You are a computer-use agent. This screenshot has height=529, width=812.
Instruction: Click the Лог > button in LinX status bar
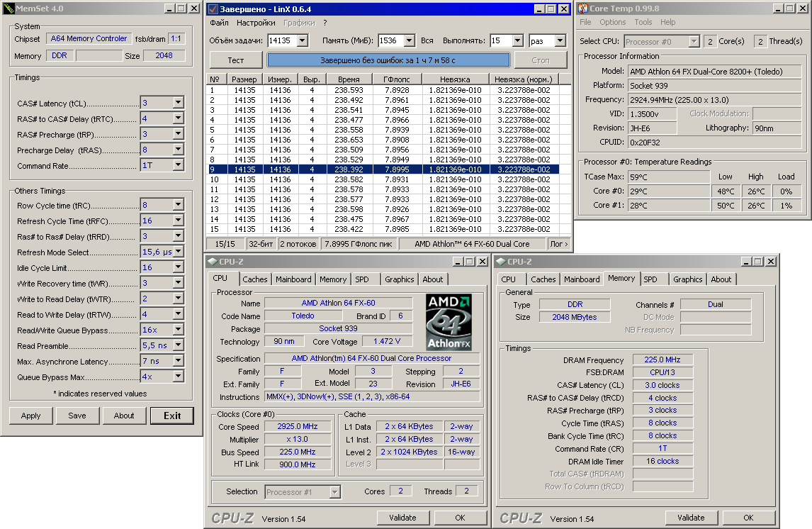point(558,244)
